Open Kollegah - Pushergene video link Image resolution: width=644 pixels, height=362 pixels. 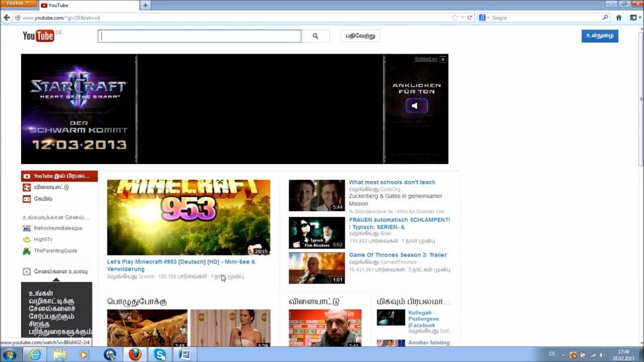click(424, 319)
